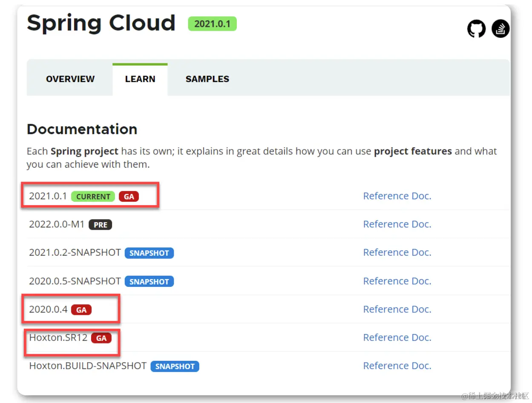
Task: Click the Documentation heading
Action: click(x=82, y=129)
